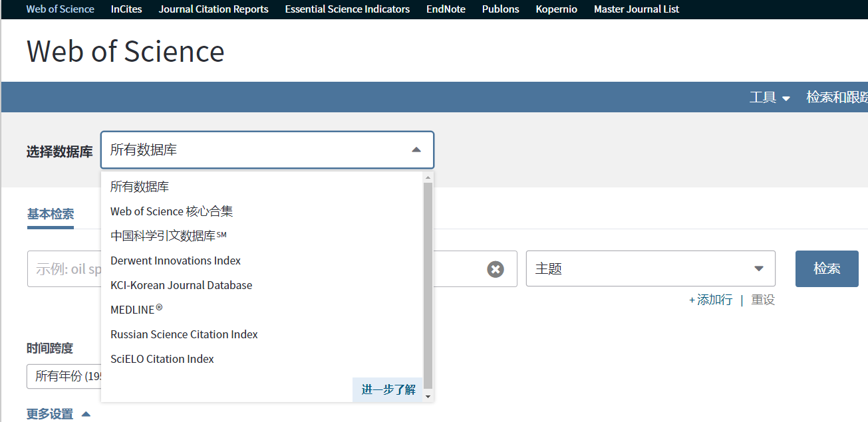Add a search row with +添加行
The image size is (868, 422).
(x=710, y=300)
